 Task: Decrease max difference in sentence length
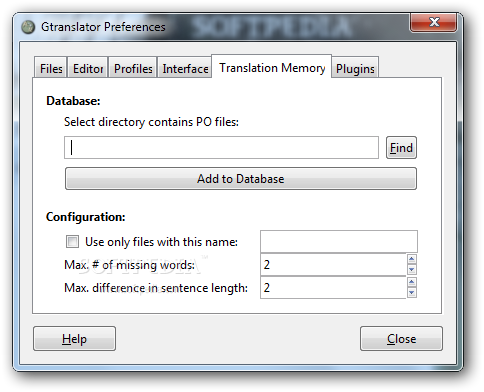412,293
